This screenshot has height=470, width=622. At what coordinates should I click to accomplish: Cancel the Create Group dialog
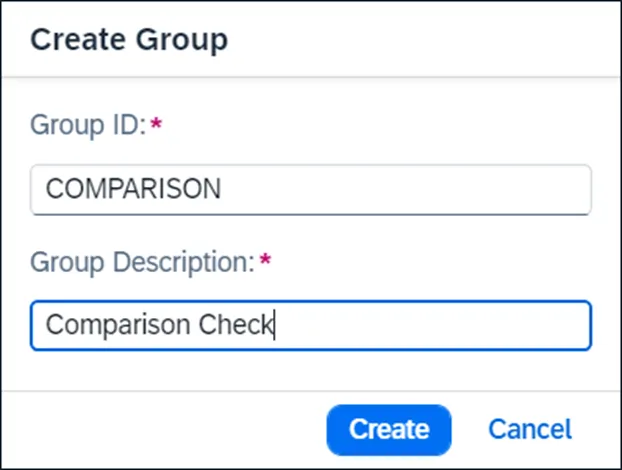[x=530, y=429]
